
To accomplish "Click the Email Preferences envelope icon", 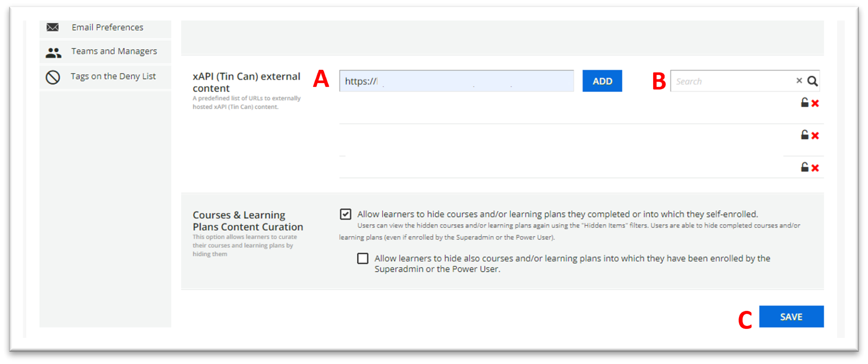I will (x=52, y=27).
